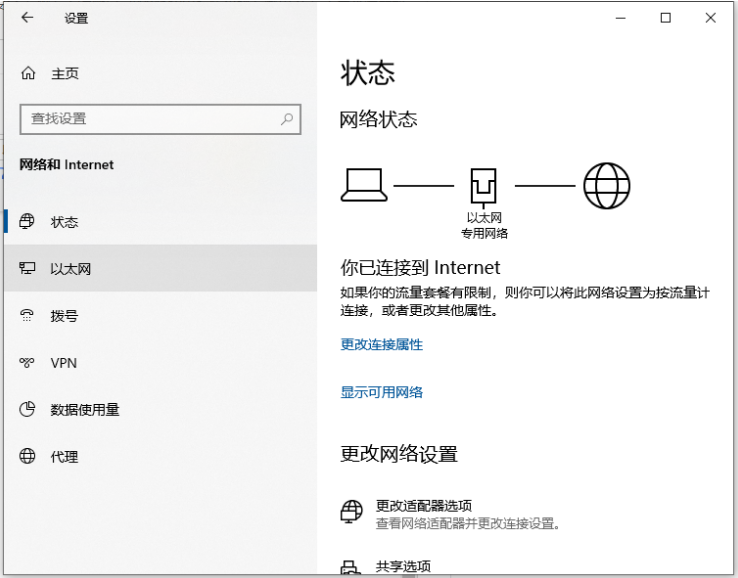Open the 主页 home icon
Screen dimensions: 738x578
28,74
